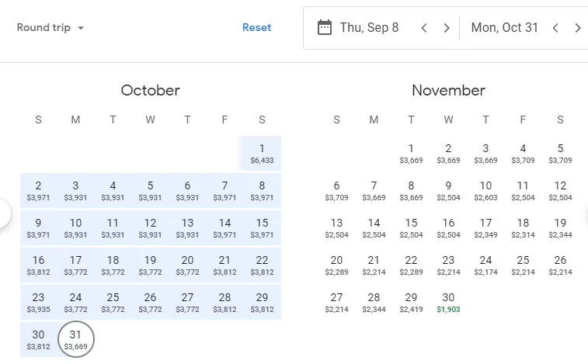
Task: Choose November 30 with the $1,903 price
Action: point(448,303)
